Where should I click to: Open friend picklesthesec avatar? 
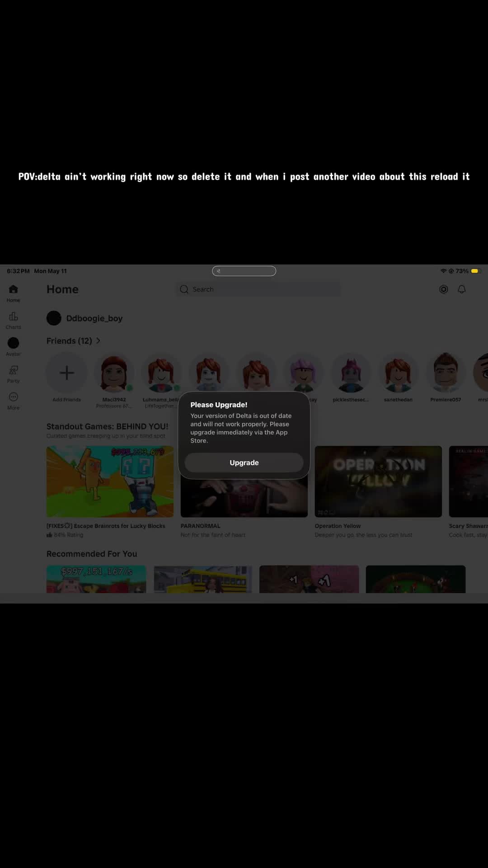[351, 373]
